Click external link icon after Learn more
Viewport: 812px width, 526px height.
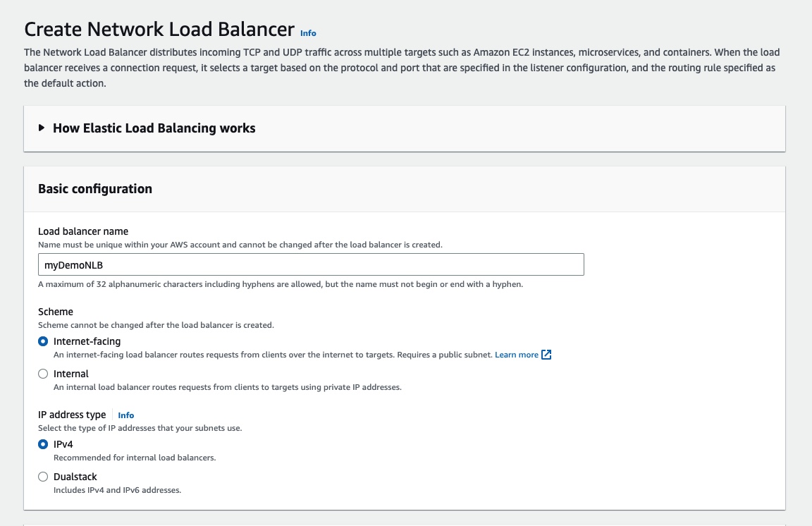point(546,355)
